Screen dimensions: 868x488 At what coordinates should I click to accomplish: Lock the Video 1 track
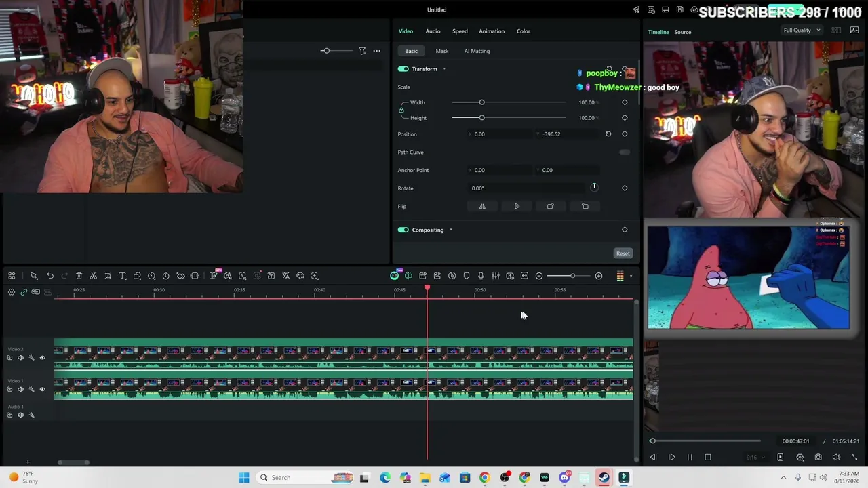[x=9, y=390]
